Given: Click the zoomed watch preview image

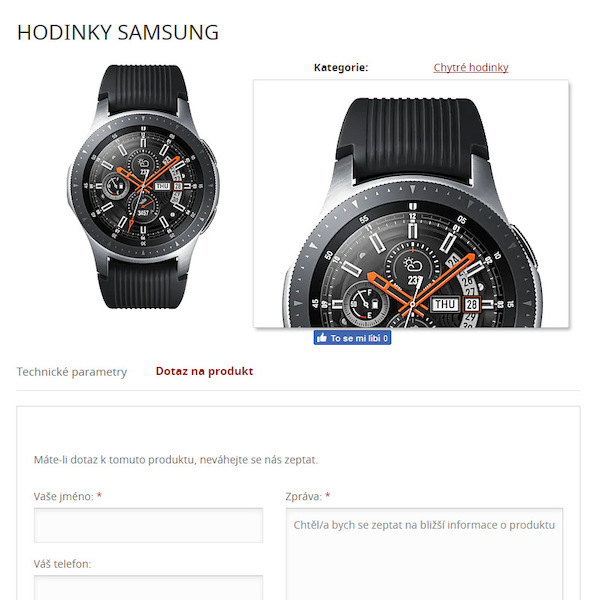Looking at the screenshot, I should [x=411, y=204].
